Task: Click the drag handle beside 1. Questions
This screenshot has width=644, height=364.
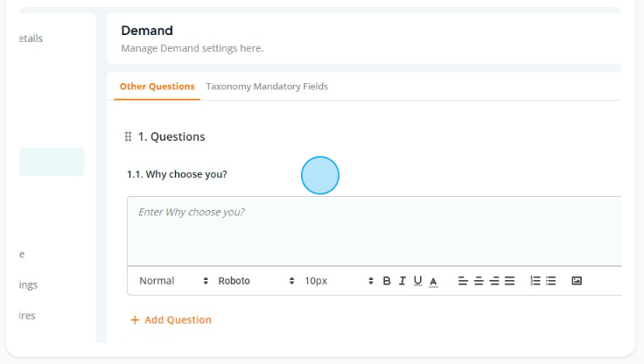Action: 128,136
